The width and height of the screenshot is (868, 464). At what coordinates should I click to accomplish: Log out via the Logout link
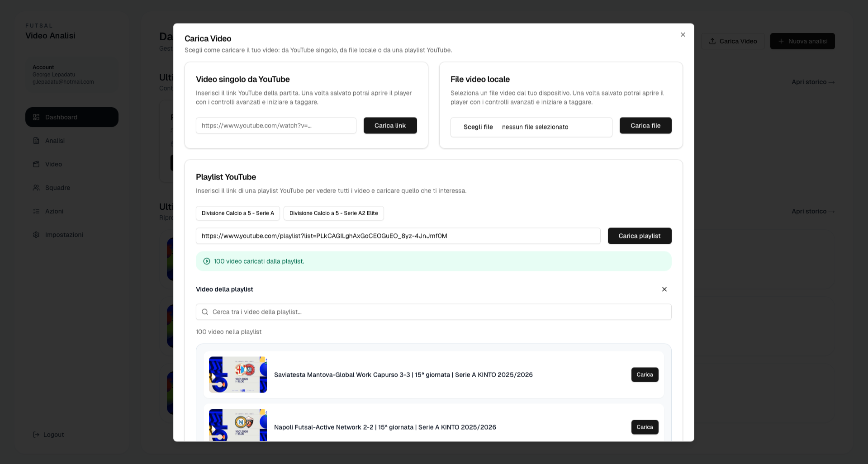(48, 435)
